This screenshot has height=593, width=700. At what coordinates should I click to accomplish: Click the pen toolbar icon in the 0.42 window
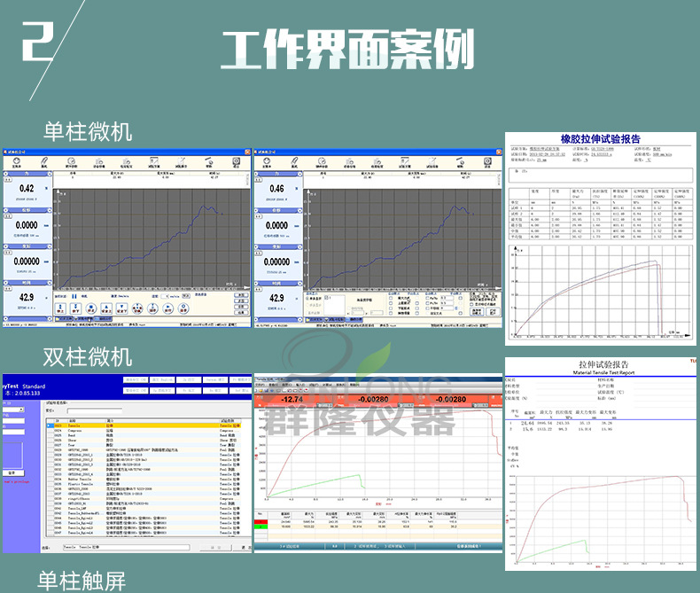click(43, 160)
